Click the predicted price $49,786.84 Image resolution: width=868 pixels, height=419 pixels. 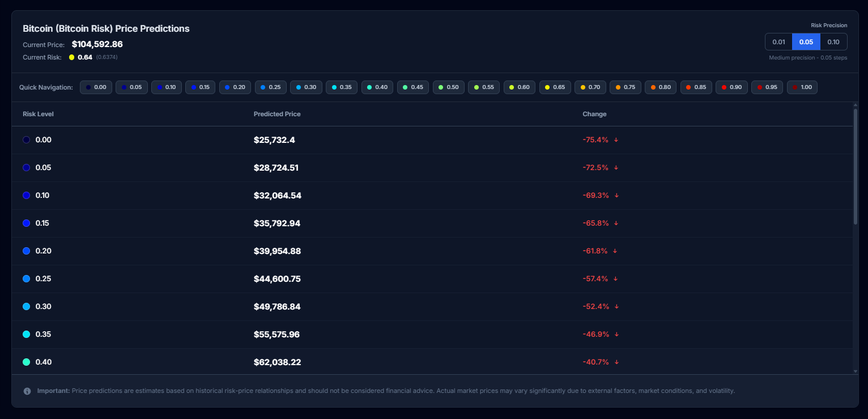click(x=277, y=307)
